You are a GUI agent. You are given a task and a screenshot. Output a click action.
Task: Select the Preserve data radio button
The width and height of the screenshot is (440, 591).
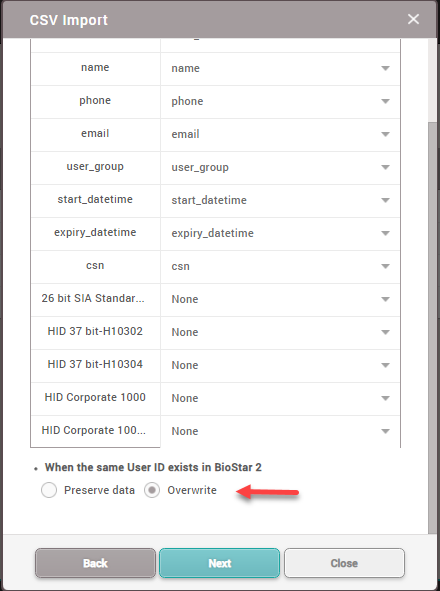(49, 490)
